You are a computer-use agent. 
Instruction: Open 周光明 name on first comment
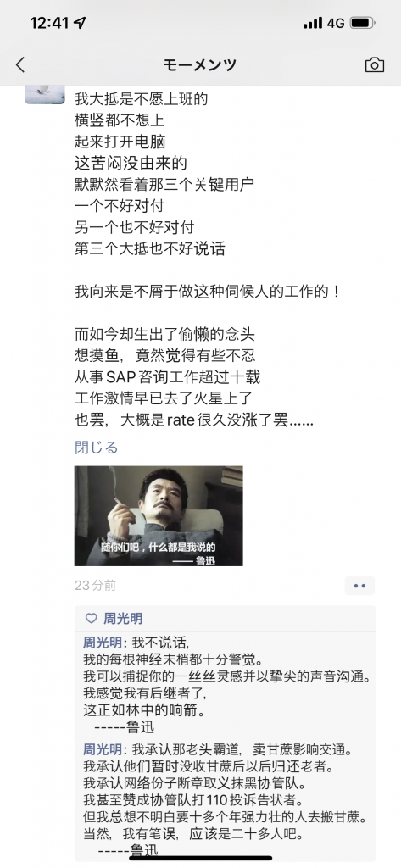103,643
